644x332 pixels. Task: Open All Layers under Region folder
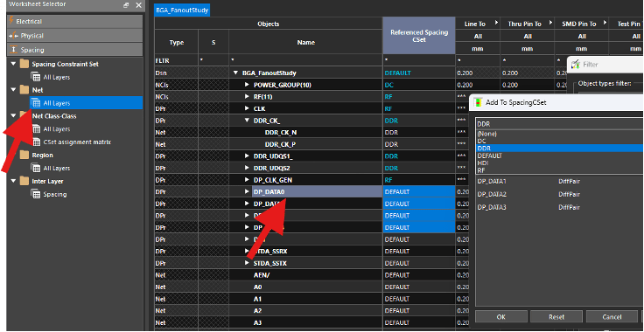57,168
